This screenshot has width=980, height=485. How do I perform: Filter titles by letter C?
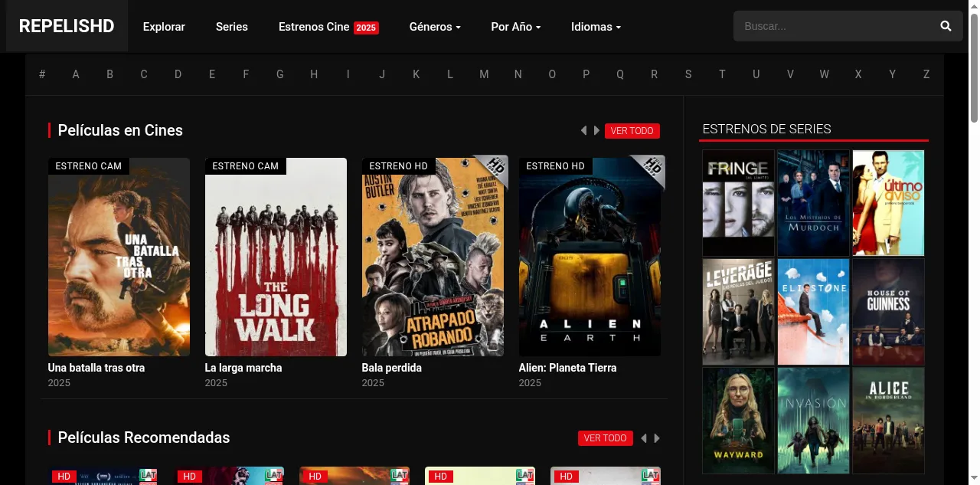[x=144, y=74]
